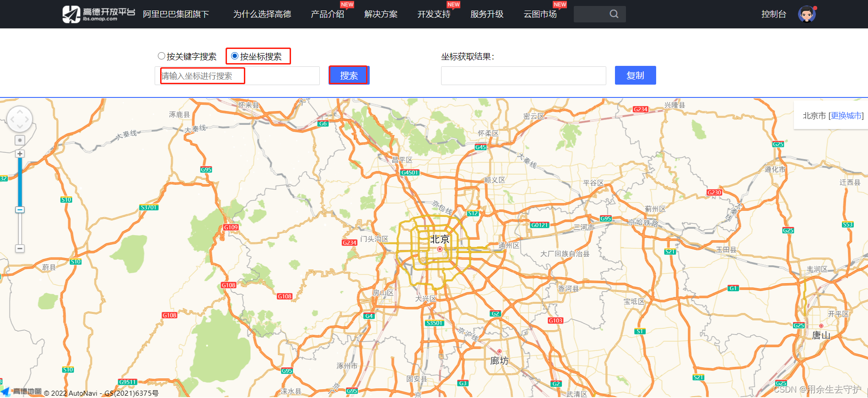Image resolution: width=868 pixels, height=398 pixels.
Task: Click the 更换城市 link
Action: (x=846, y=116)
